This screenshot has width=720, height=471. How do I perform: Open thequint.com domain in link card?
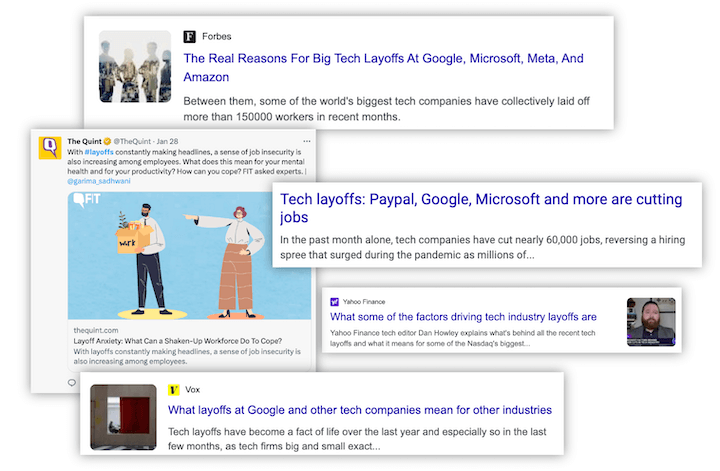click(96, 330)
